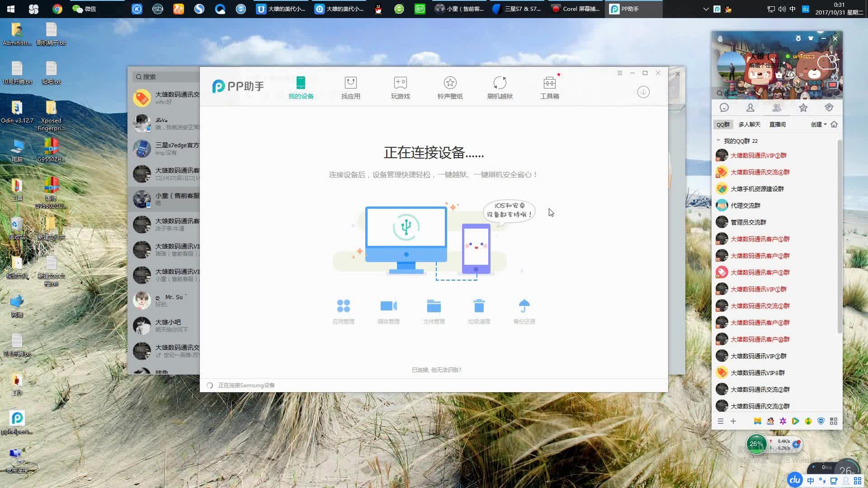Expand hidden system tray icons
The image size is (868, 488).
click(705, 9)
